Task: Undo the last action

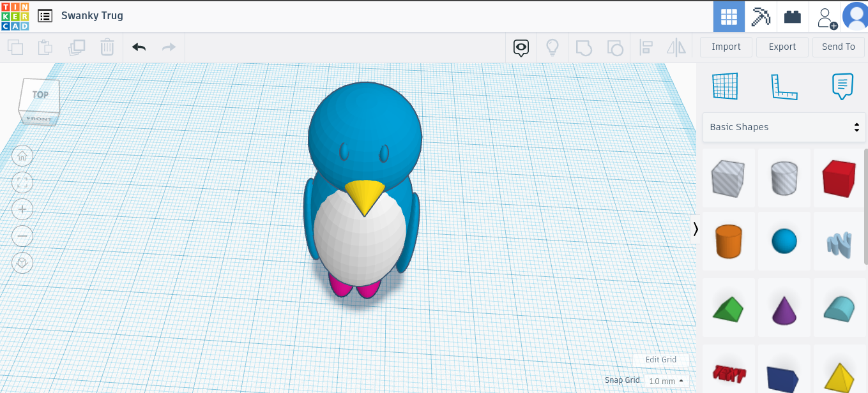Action: click(139, 47)
